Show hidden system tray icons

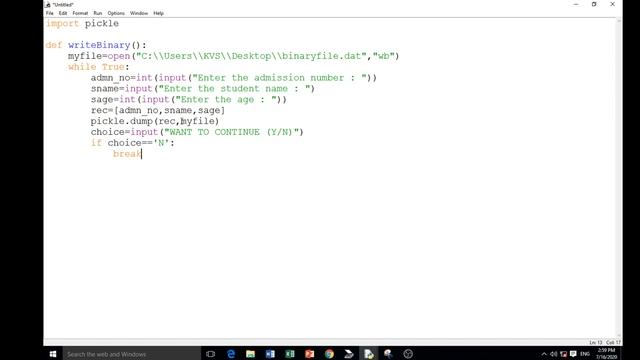(x=544, y=354)
